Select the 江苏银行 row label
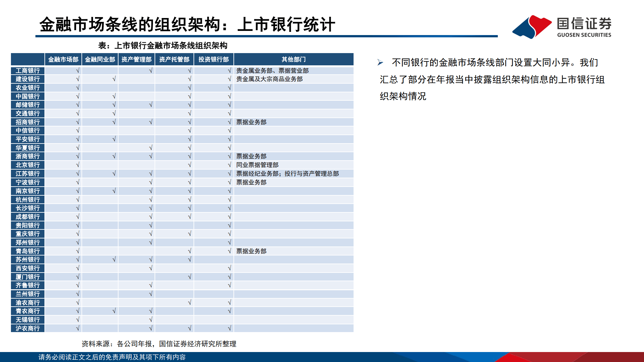Viewport: 644px width, 362px height. click(x=28, y=174)
